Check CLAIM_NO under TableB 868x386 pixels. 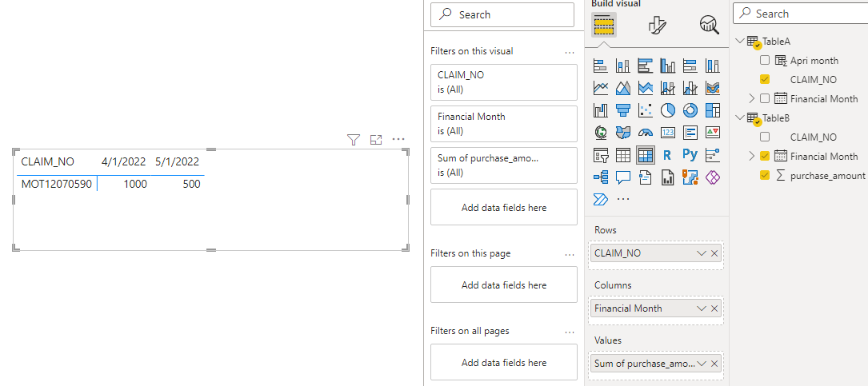[765, 137]
